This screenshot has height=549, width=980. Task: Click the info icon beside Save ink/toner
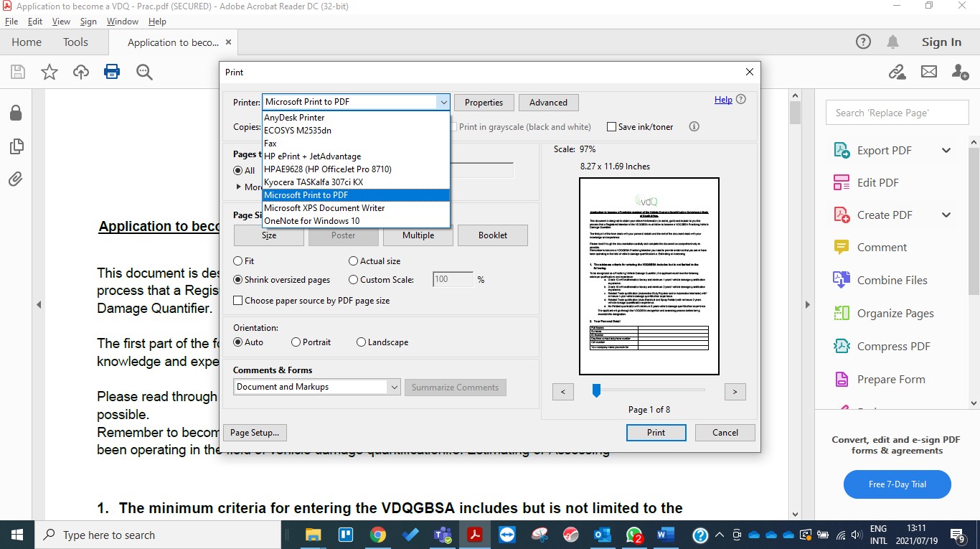(694, 126)
